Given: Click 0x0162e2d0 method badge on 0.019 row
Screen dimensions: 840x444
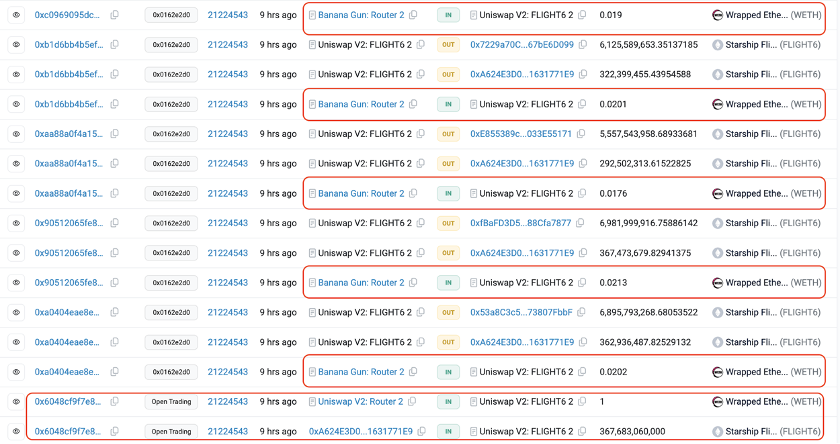Looking at the screenshot, I should pyautogui.click(x=171, y=15).
